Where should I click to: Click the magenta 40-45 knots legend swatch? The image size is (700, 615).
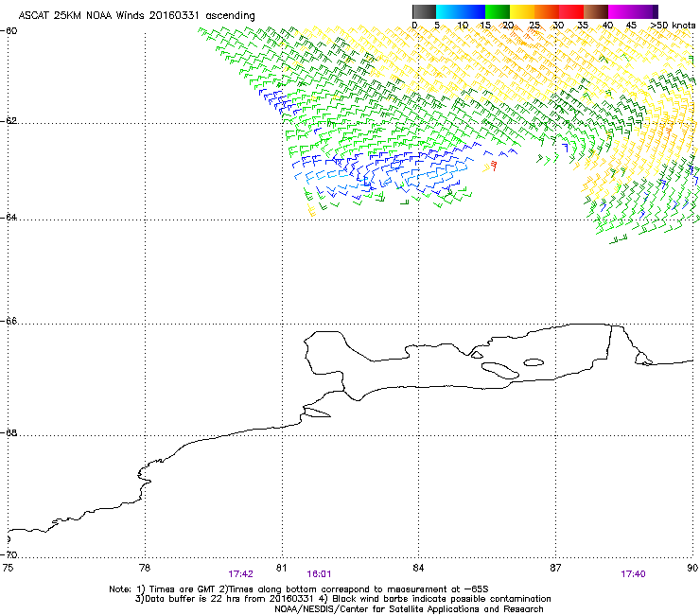(x=621, y=11)
